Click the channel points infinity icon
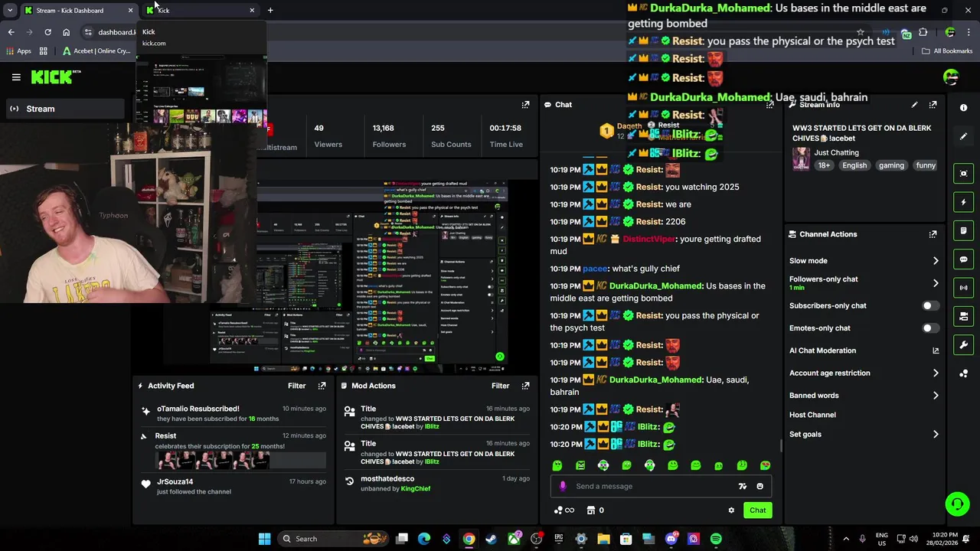The image size is (980, 551). point(564,510)
